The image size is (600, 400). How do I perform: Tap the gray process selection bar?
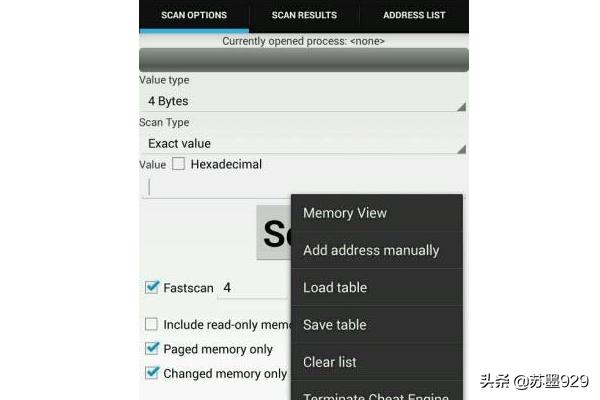point(303,60)
